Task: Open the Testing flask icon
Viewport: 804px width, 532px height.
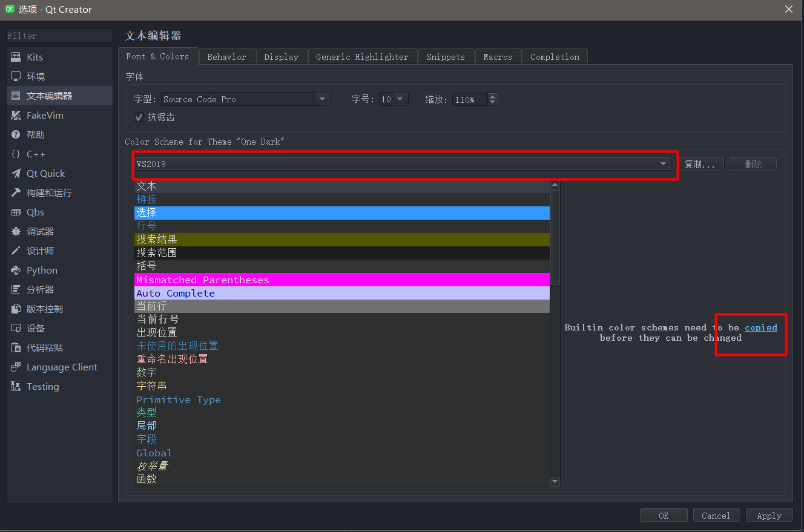Action: pos(16,386)
